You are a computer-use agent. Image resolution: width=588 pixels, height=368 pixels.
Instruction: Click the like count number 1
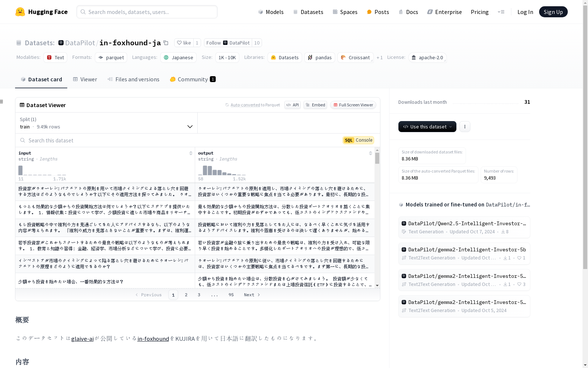pyautogui.click(x=197, y=43)
